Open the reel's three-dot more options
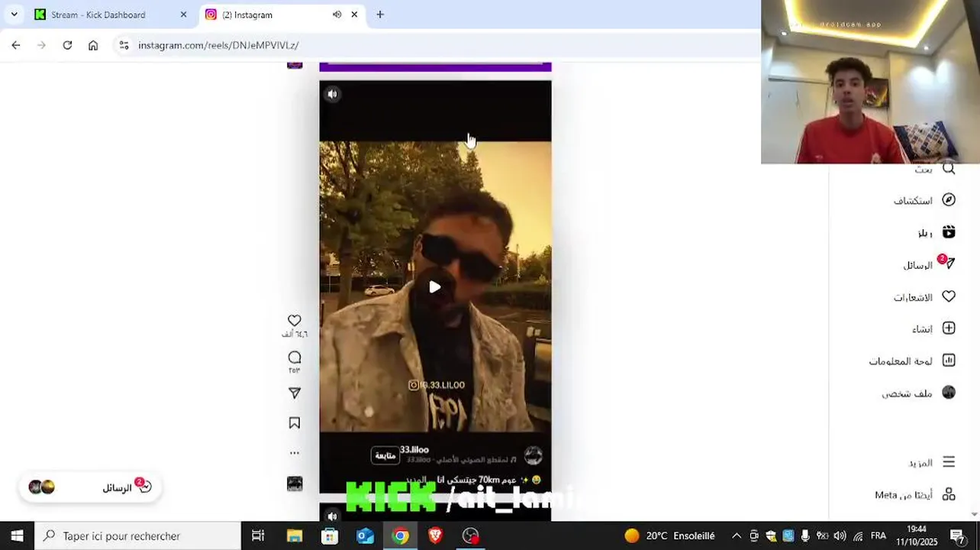980x550 pixels. [x=295, y=453]
